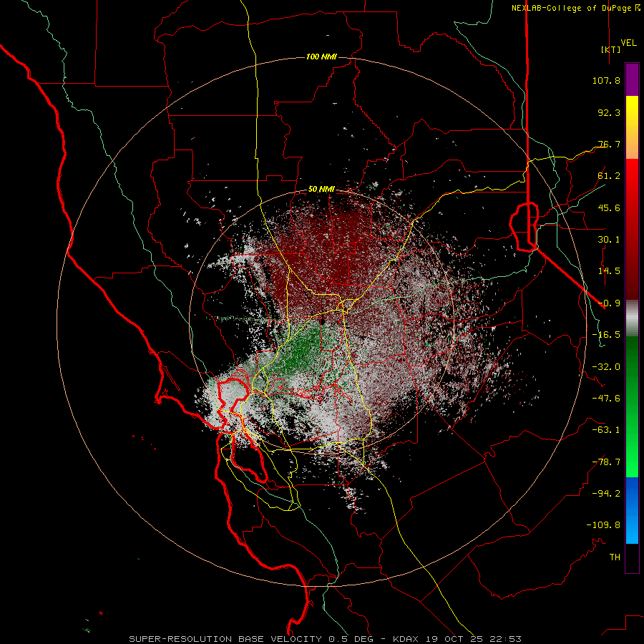
Task: Click the KDAX base velocity caption at bottom
Action: pos(325,639)
